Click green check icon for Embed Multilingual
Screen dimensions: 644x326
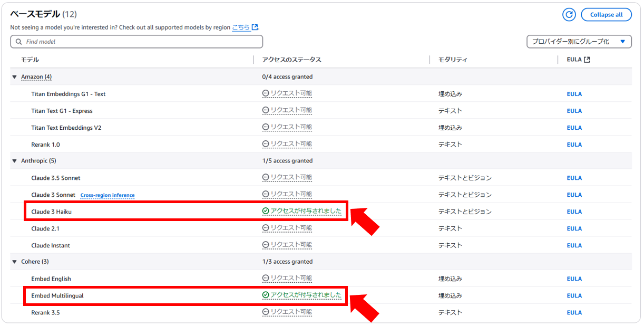[266, 295]
